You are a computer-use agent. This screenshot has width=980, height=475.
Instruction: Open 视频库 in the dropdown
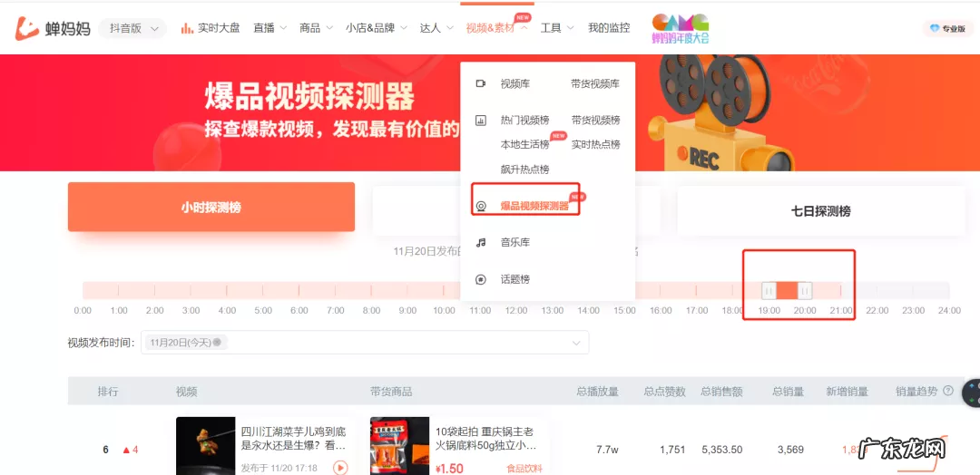[x=515, y=83]
